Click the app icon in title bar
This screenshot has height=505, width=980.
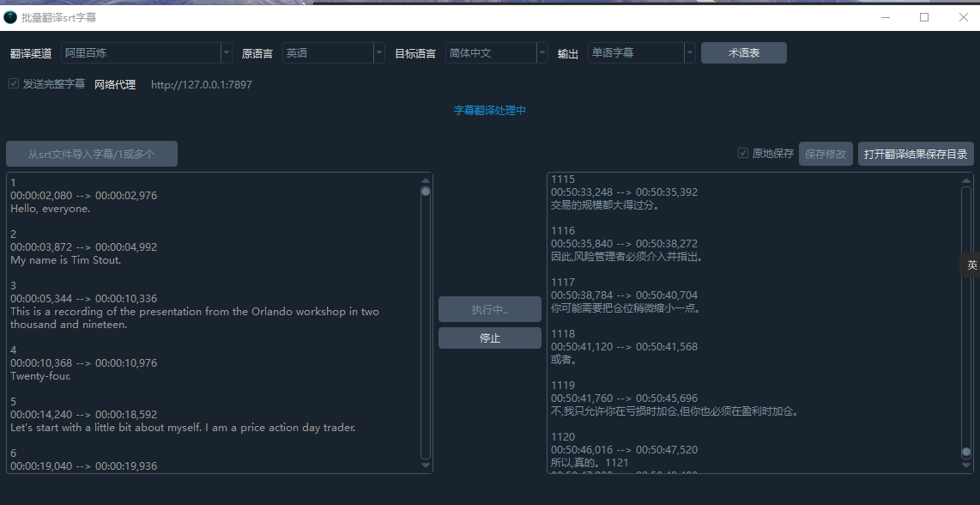click(10, 17)
